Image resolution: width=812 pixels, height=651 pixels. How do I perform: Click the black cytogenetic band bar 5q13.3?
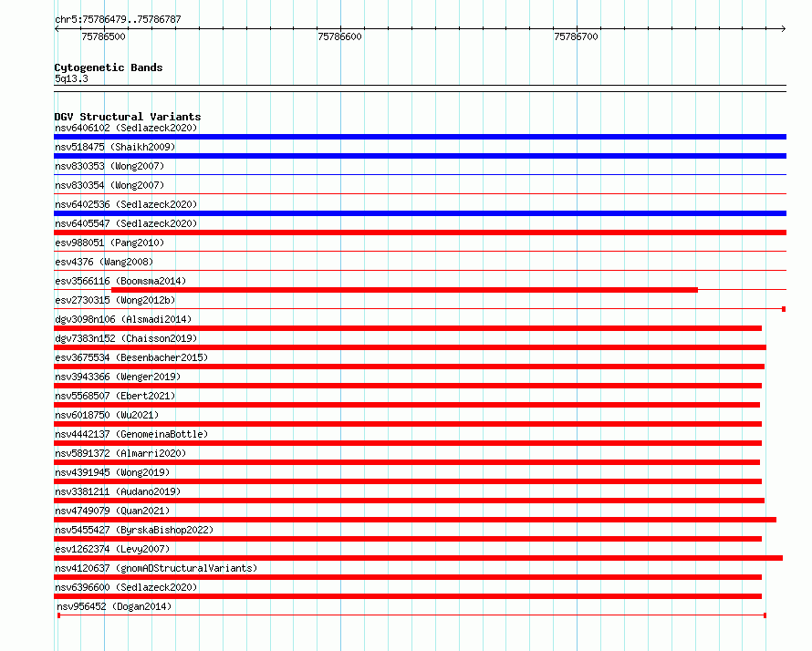coord(420,88)
